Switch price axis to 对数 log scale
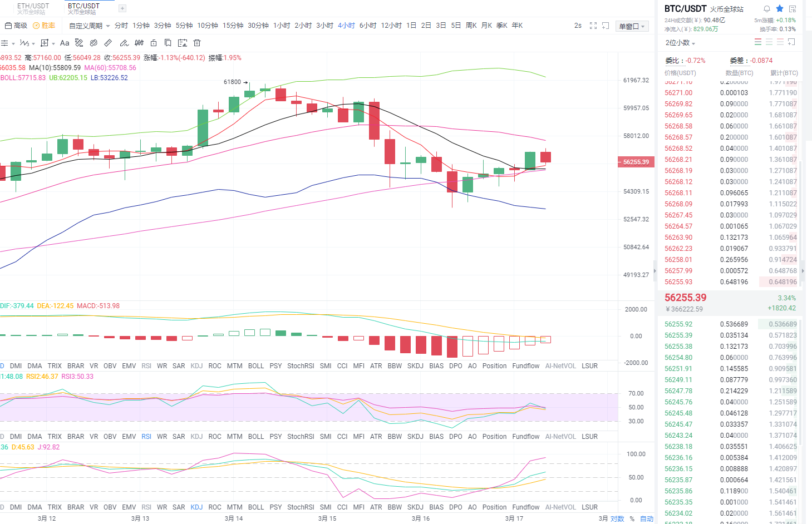Image resolution: width=812 pixels, height=524 pixels. 617,519
